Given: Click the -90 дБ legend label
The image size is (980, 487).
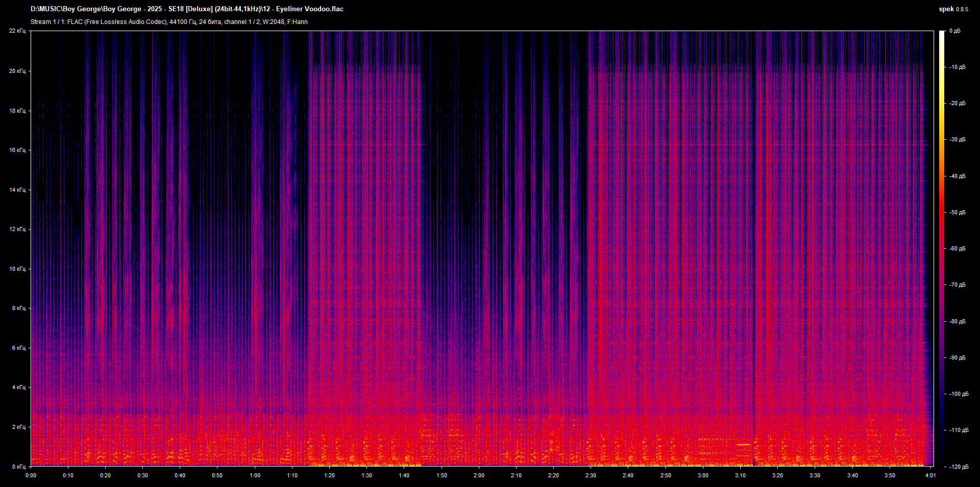Looking at the screenshot, I should (x=957, y=357).
